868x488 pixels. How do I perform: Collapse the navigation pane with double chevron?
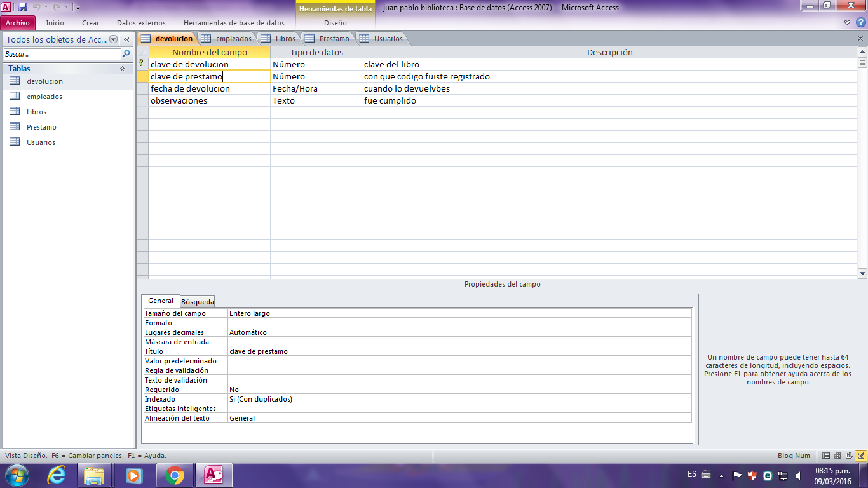(x=126, y=39)
